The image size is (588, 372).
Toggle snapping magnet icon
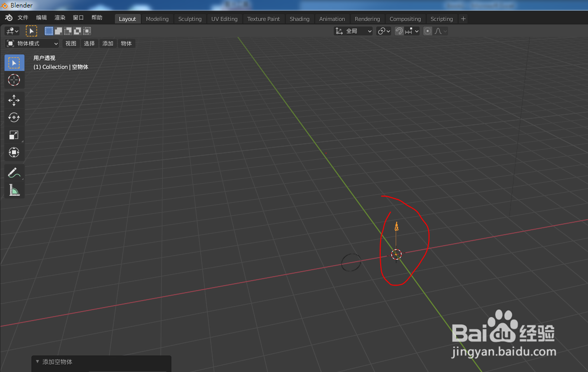[399, 31]
